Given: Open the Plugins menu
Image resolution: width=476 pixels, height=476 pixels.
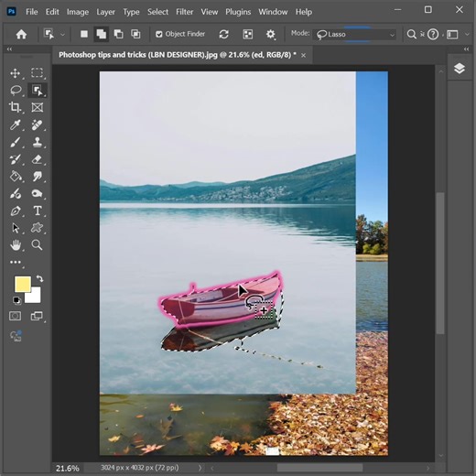Looking at the screenshot, I should pyautogui.click(x=238, y=12).
